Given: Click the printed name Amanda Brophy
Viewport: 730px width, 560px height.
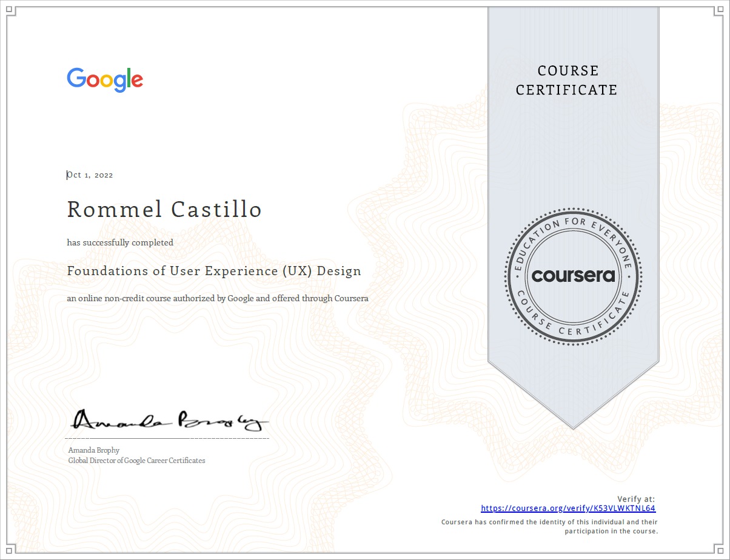Looking at the screenshot, I should coord(94,450).
